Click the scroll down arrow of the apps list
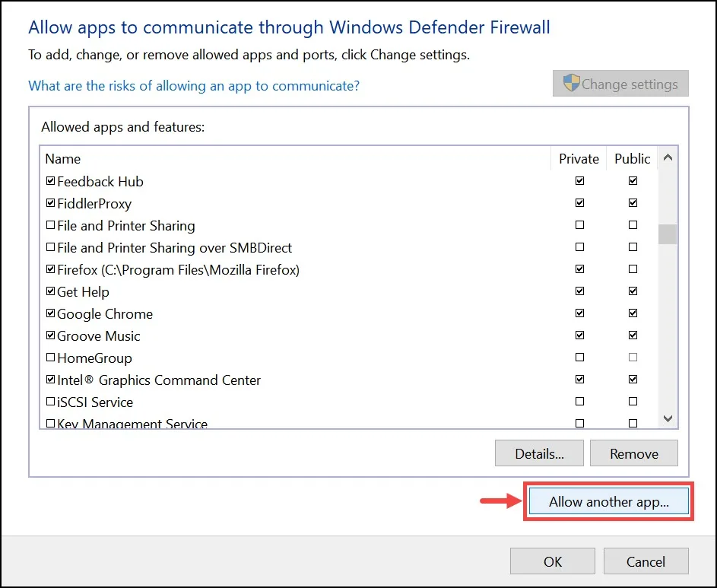The height and width of the screenshot is (588, 717). click(668, 418)
